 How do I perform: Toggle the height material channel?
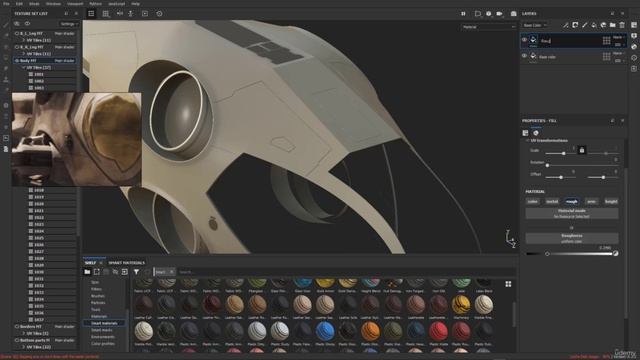[611, 202]
